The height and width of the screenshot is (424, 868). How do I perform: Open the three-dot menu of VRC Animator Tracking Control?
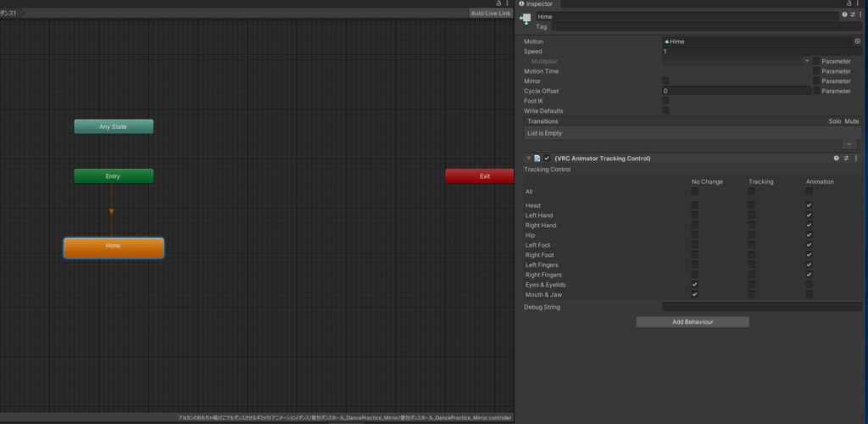pyautogui.click(x=856, y=159)
